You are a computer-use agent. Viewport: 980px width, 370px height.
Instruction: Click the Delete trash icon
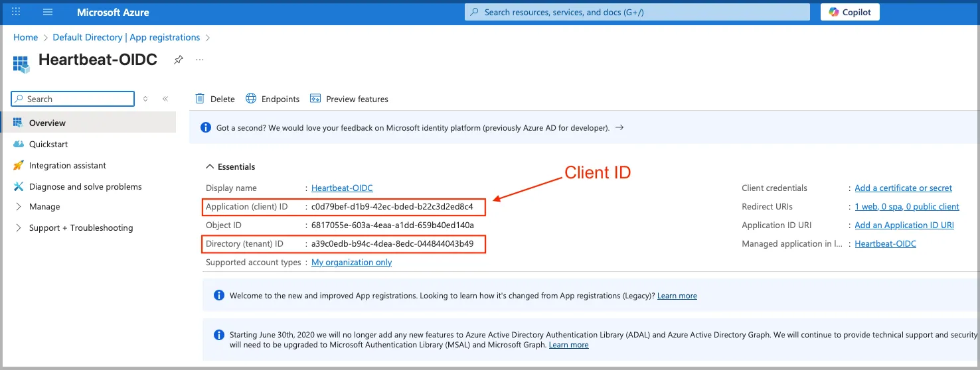point(200,99)
